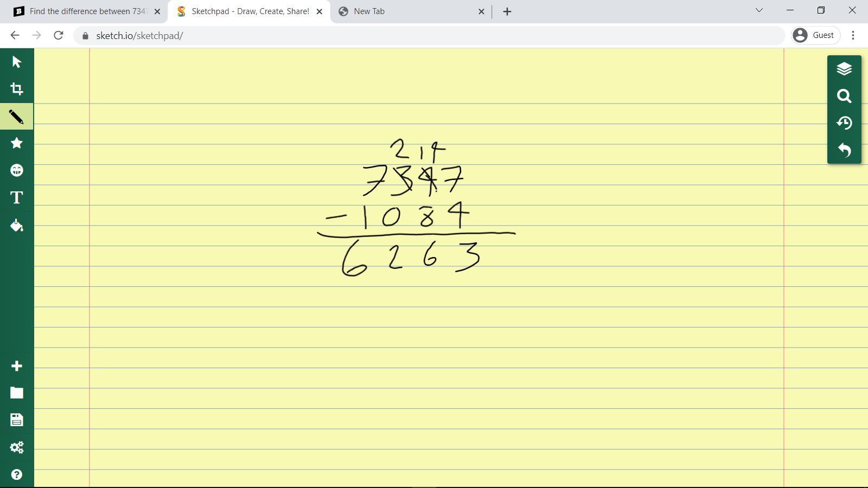Select the Crop tool
The width and height of the screenshot is (868, 488).
click(x=17, y=89)
